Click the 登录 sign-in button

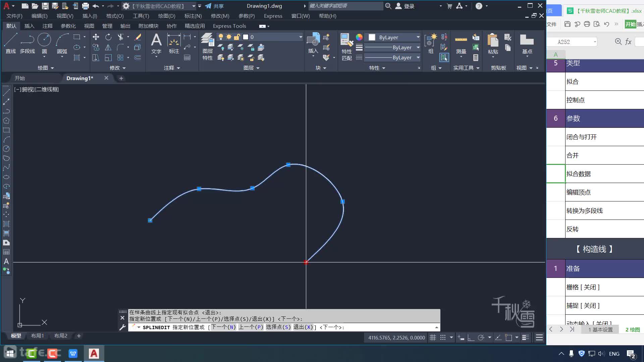405,6
